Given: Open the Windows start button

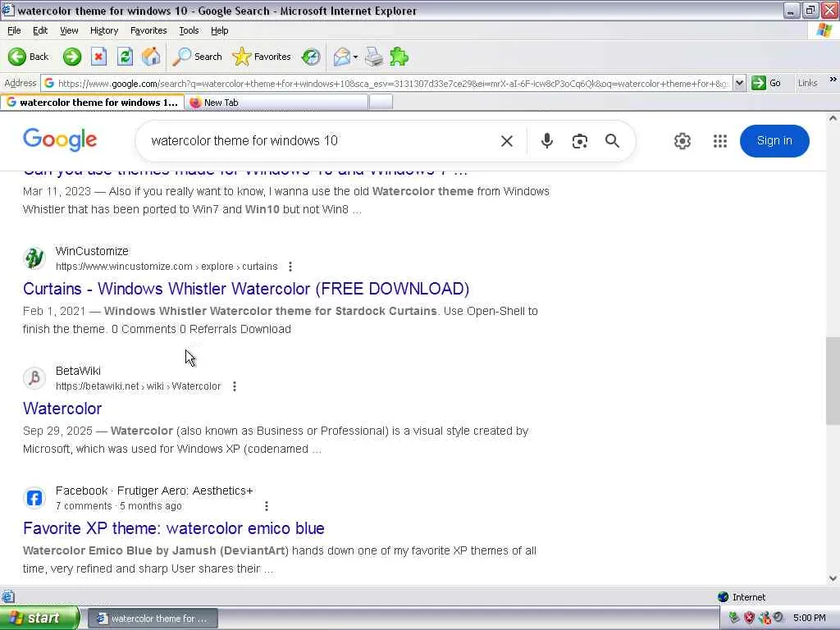Looking at the screenshot, I should 39,619.
